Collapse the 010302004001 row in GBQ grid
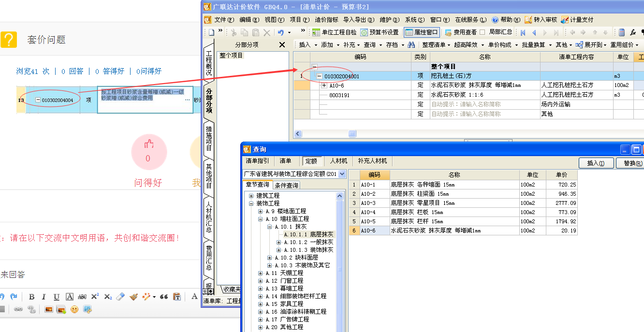Screen dimensions: 644x332 pyautogui.click(x=319, y=76)
